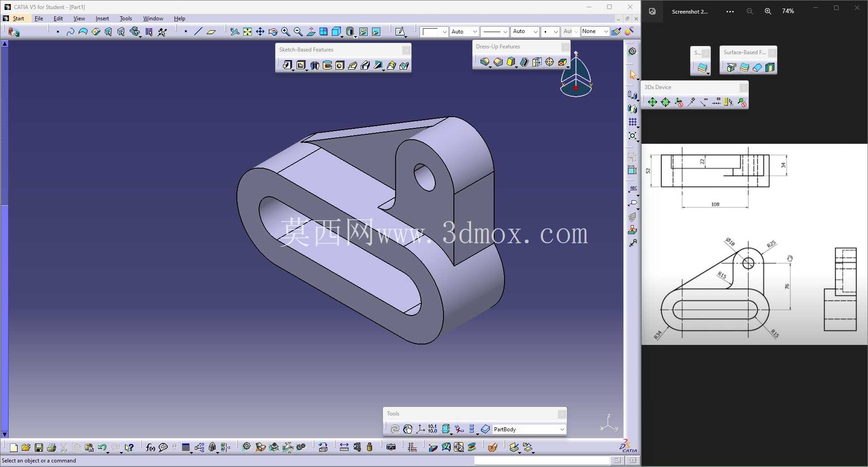Start the Sketcher tool

pos(400,32)
